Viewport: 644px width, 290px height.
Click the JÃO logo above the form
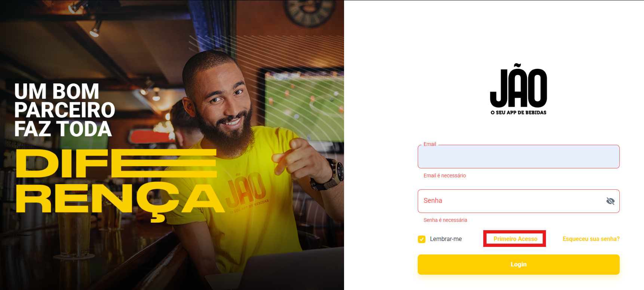tap(518, 86)
